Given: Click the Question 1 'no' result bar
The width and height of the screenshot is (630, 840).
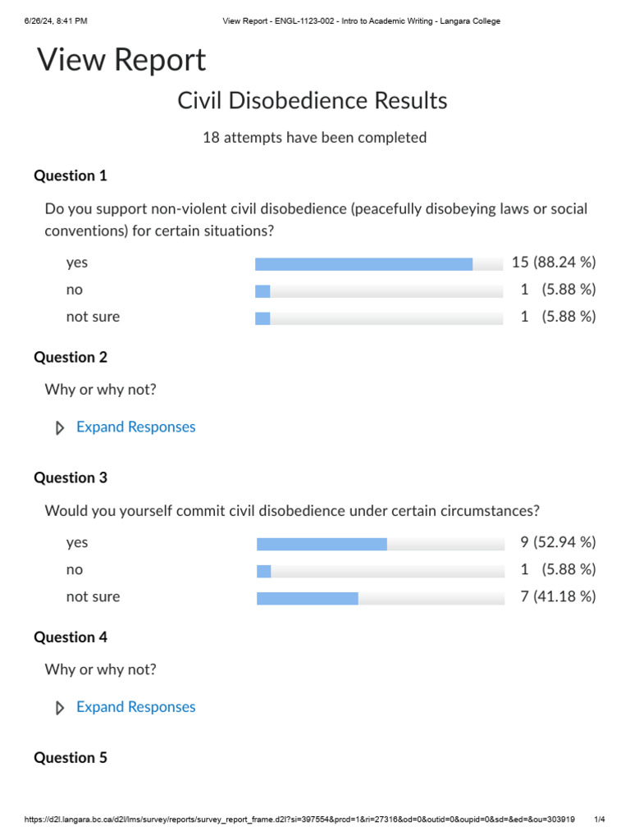Looking at the screenshot, I should (x=379, y=291).
